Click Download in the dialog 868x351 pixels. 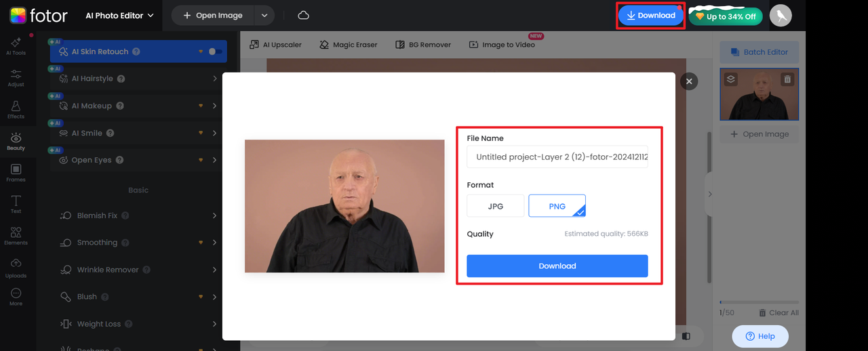557,266
